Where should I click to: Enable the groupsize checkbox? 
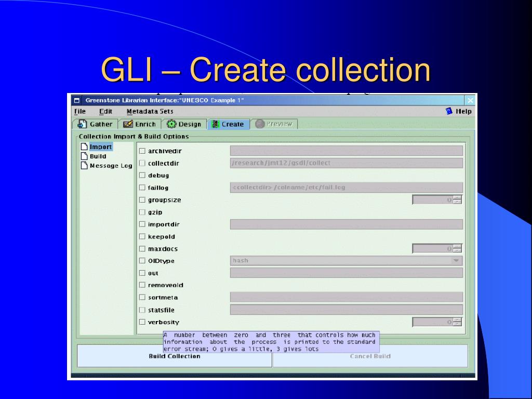[x=142, y=200]
